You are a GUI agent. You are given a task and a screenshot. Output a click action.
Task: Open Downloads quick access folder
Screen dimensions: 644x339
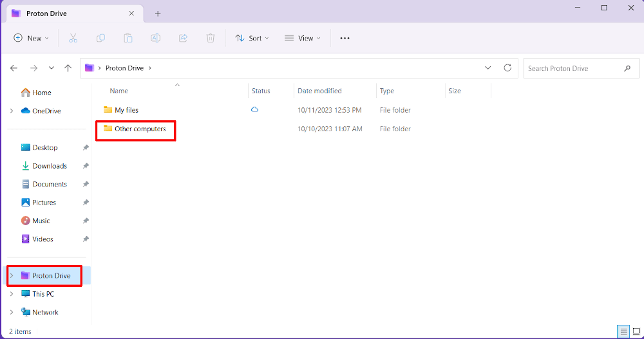tap(44, 166)
